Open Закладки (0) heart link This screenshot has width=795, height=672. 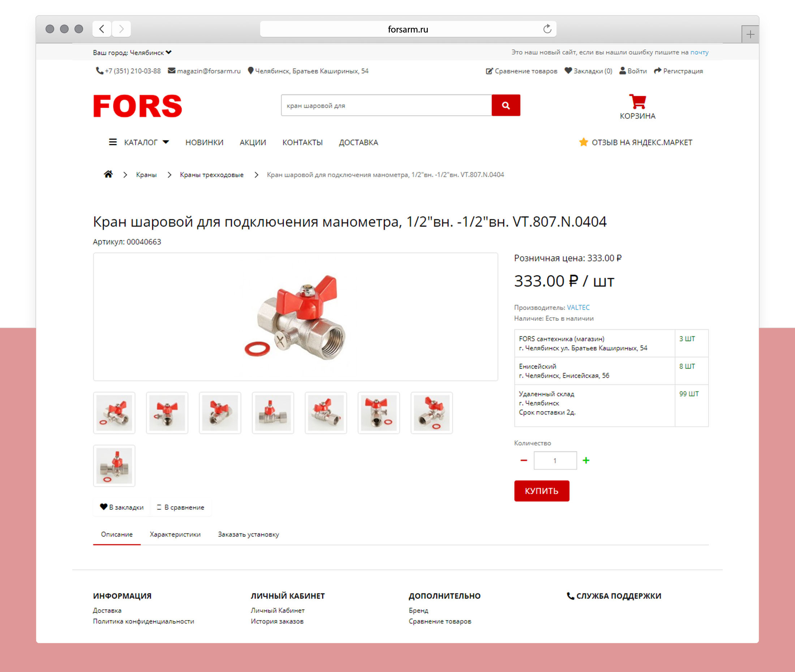coord(588,71)
